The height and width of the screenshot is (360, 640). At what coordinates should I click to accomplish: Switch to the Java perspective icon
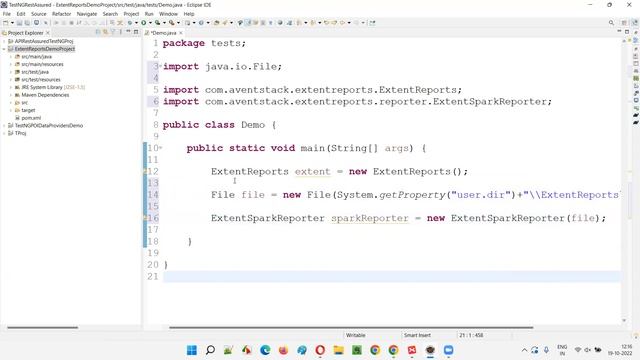point(635,23)
